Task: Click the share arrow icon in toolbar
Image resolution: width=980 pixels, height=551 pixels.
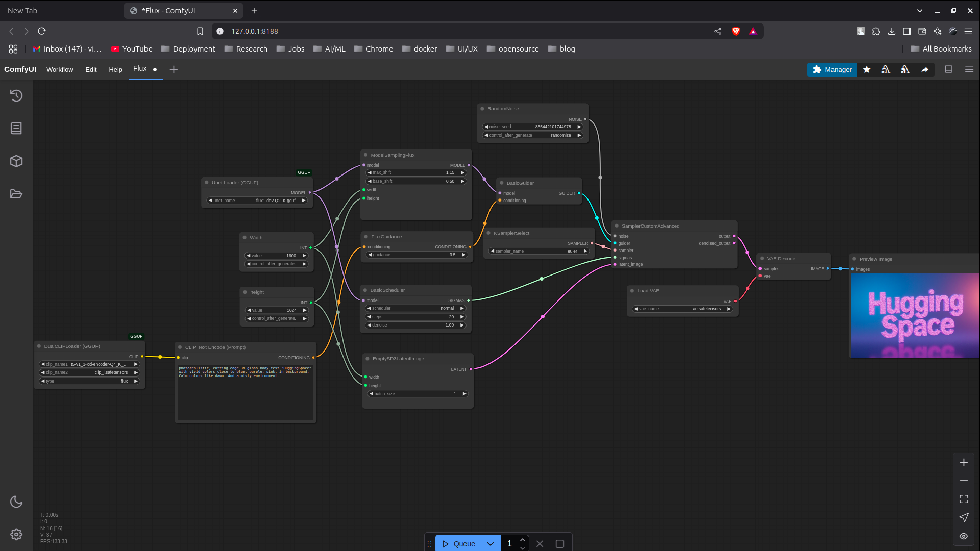Action: click(925, 69)
